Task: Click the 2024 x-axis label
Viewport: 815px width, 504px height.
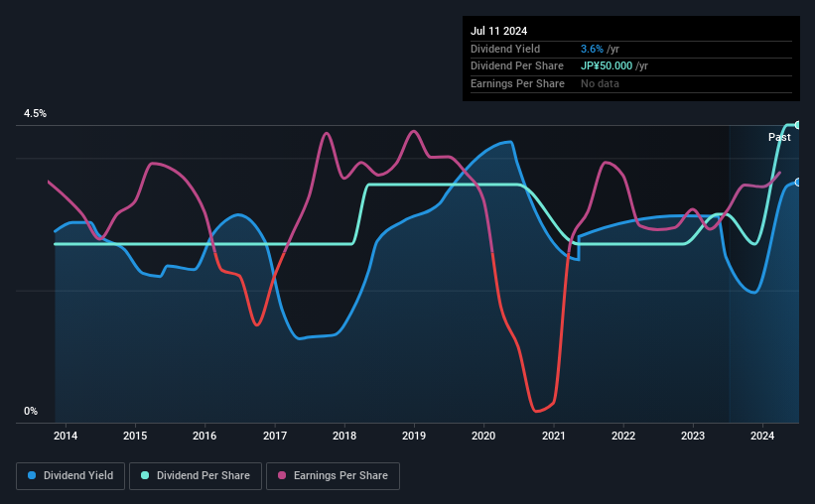Action: click(762, 436)
